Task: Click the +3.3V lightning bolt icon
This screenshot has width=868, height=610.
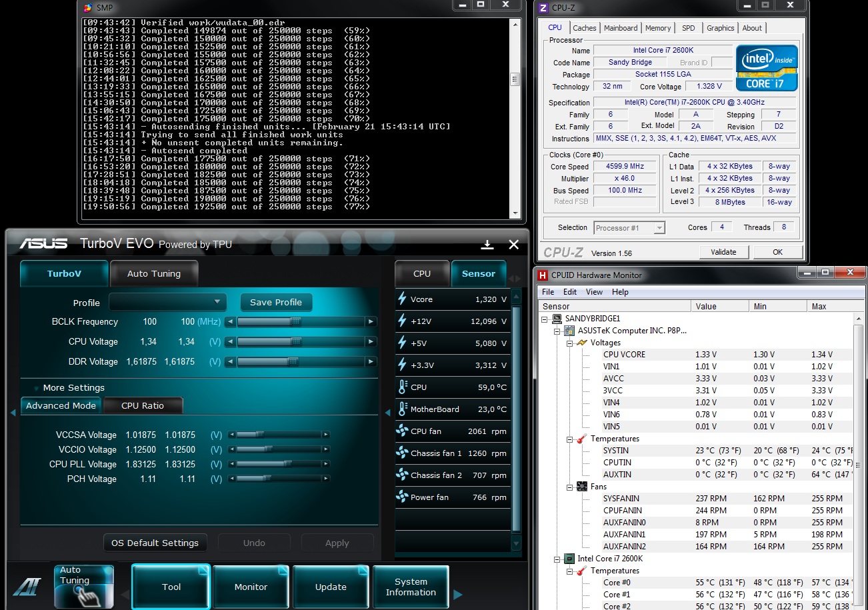Action: [x=402, y=365]
